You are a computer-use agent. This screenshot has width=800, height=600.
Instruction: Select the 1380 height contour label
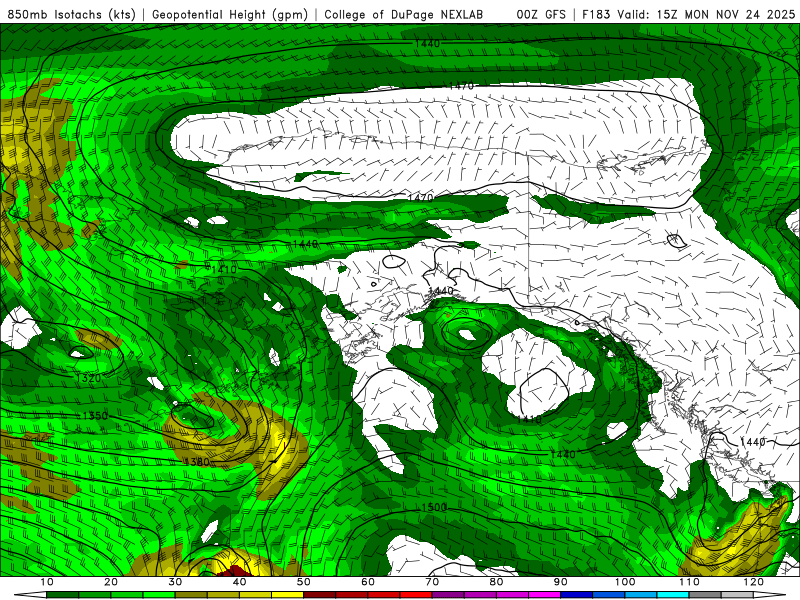click(x=197, y=462)
